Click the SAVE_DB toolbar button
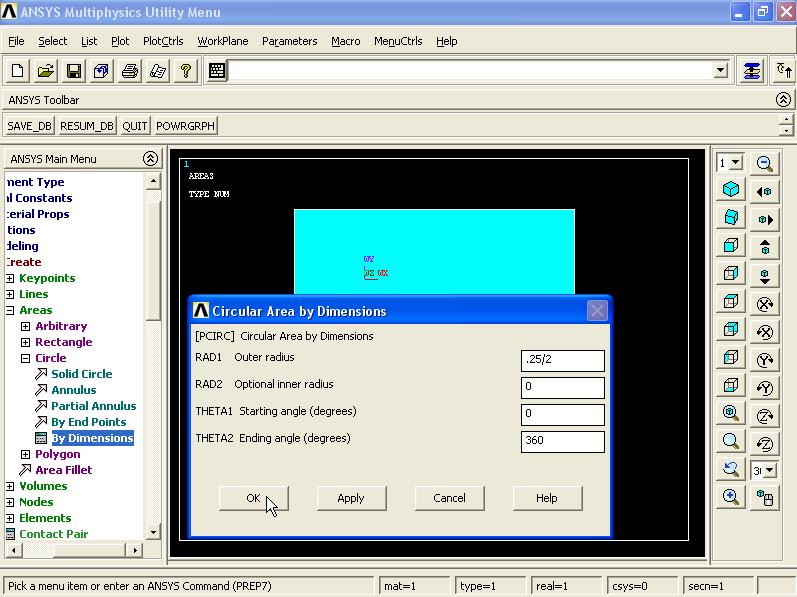797x597 pixels. [x=29, y=125]
